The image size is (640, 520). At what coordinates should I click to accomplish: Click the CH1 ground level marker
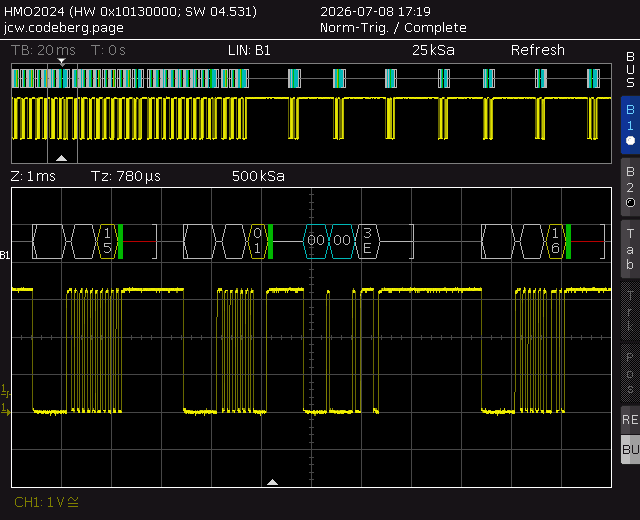[x=5, y=410]
